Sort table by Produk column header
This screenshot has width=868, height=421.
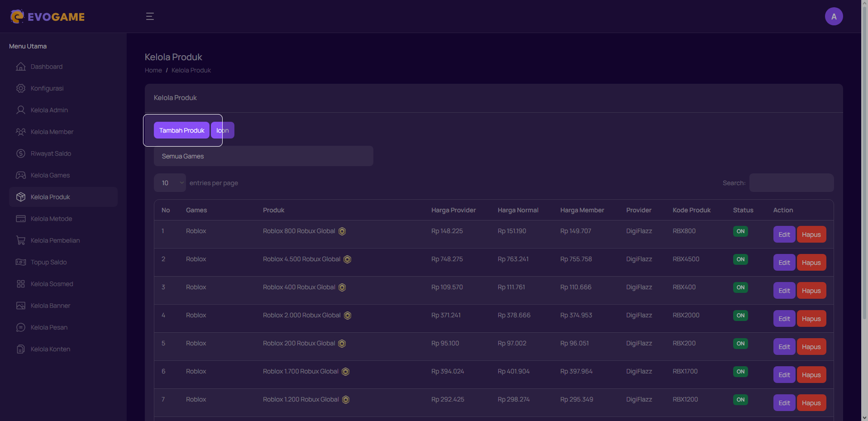(274, 210)
